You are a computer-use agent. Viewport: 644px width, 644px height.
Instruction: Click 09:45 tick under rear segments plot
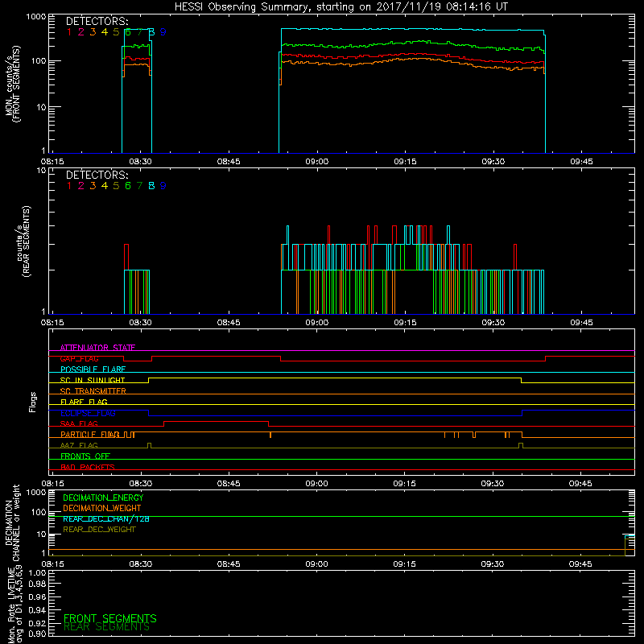coord(581,323)
